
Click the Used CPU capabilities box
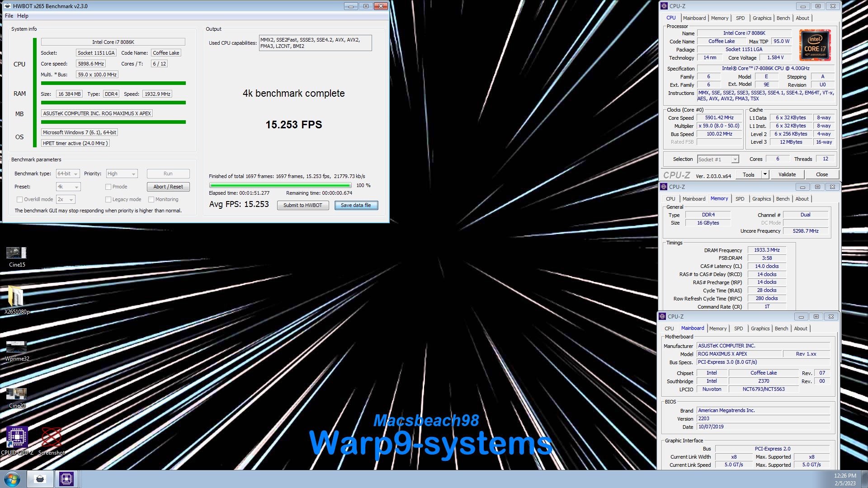pos(315,43)
